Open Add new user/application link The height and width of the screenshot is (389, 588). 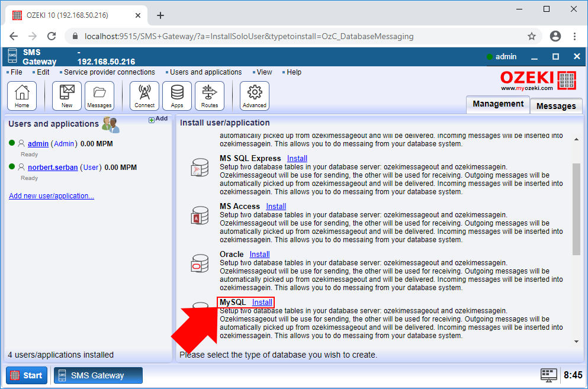[x=51, y=195]
